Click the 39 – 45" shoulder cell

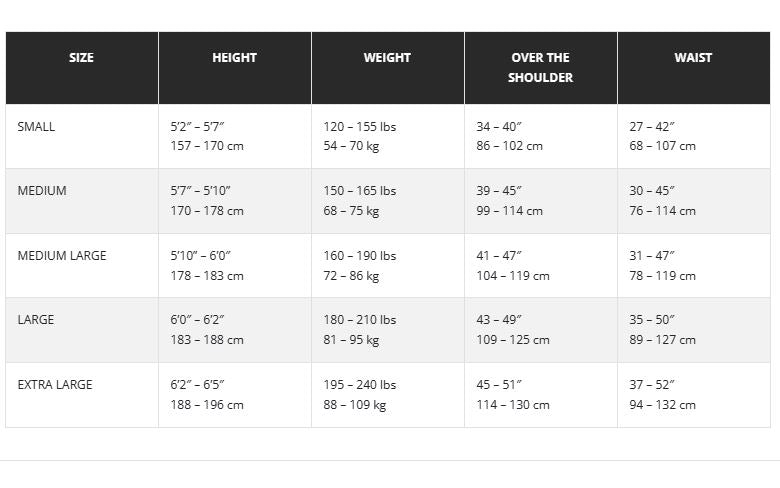click(499, 191)
